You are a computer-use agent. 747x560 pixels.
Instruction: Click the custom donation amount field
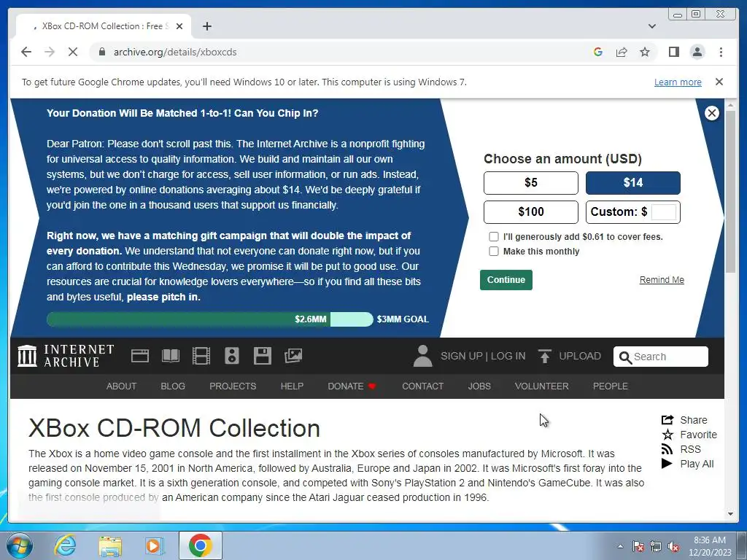click(663, 212)
